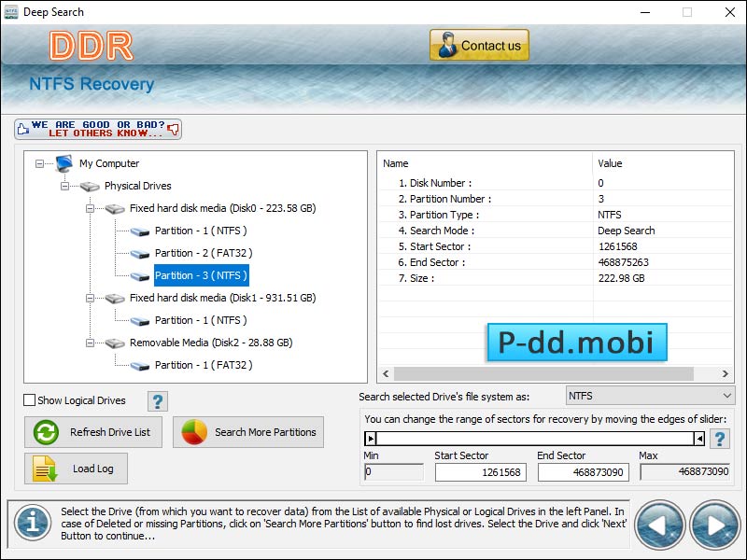The width and height of the screenshot is (747, 560).
Task: Click the Contact us button
Action: (x=479, y=45)
